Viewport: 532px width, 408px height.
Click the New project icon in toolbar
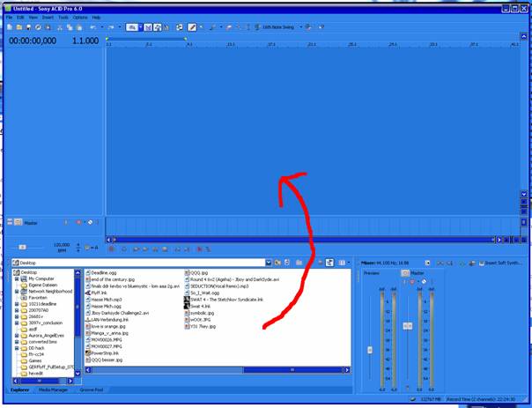[8, 27]
